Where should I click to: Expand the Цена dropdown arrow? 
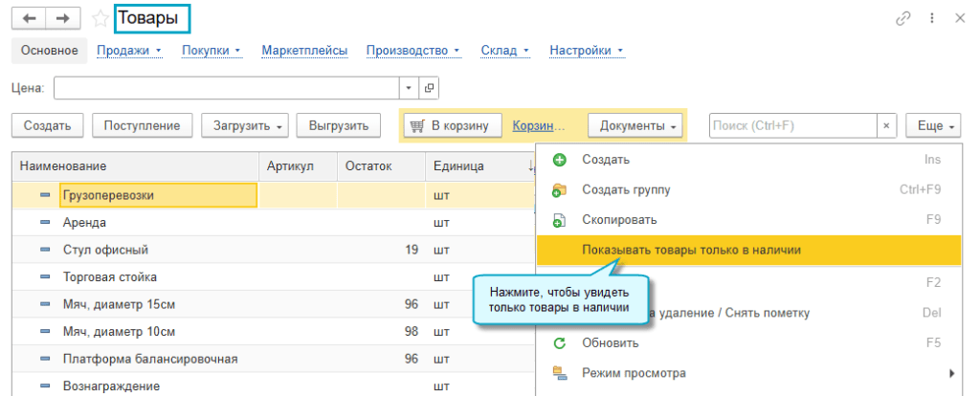409,88
